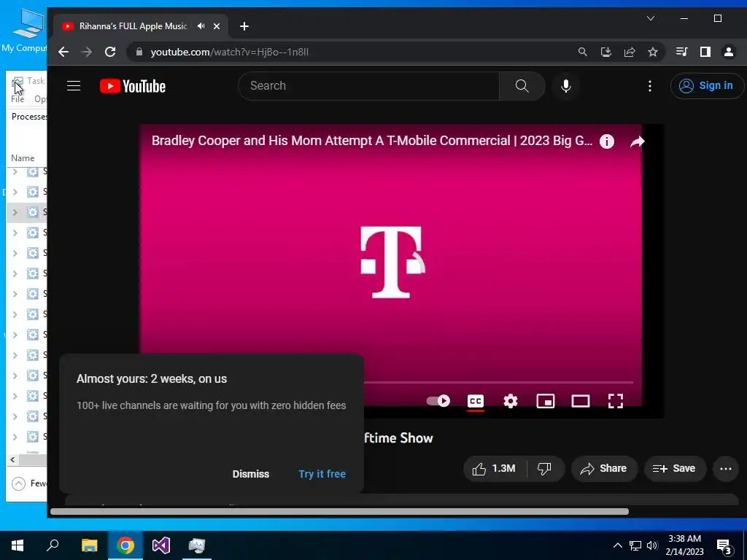This screenshot has width=747, height=560.
Task: Open volume control in system tray
Action: (652, 545)
